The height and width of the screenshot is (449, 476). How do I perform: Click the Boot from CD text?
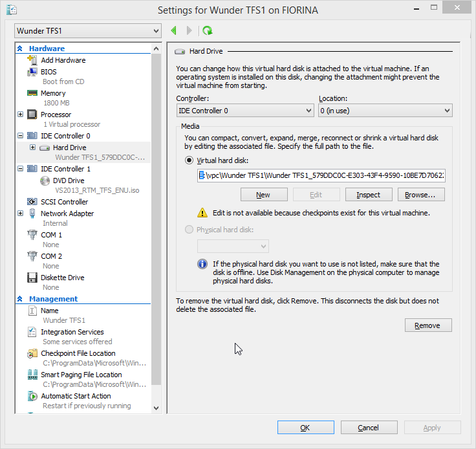63,82
